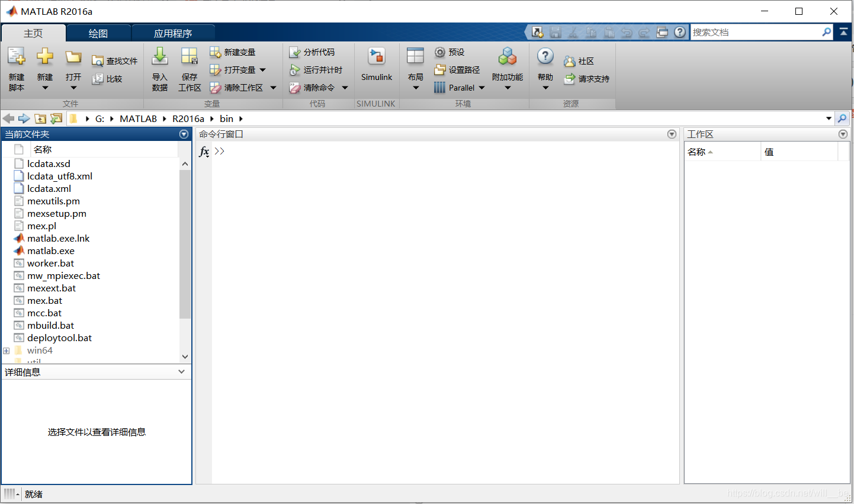Open the Open Variable (打开变量) dropdown arrow
The width and height of the screenshot is (854, 504).
(x=263, y=70)
